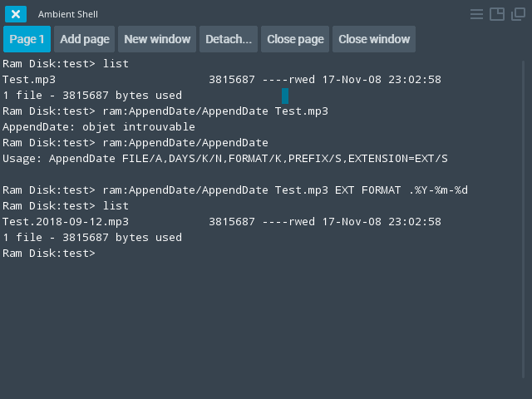
Task: Close the Ambient Shell with the X icon
Action: pos(16,14)
